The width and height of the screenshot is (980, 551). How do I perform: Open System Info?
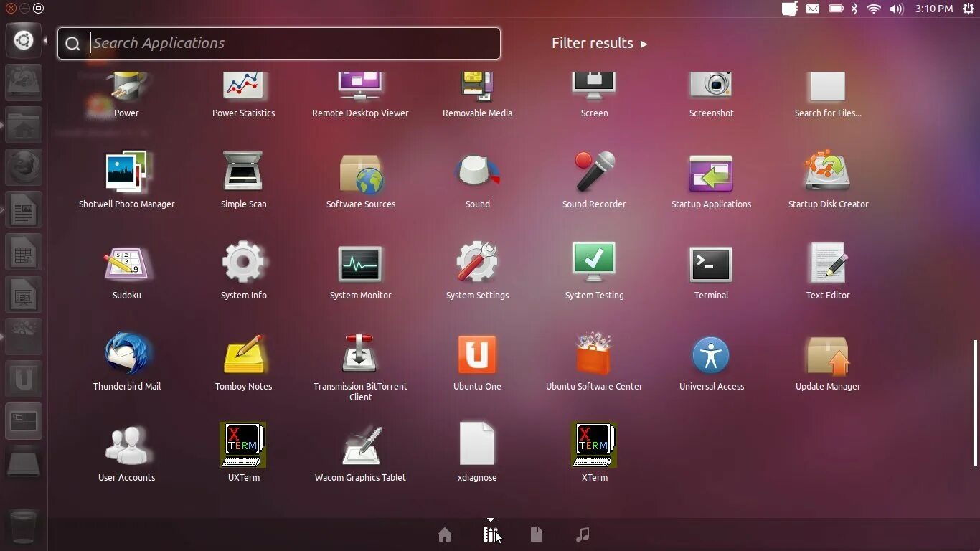243,270
